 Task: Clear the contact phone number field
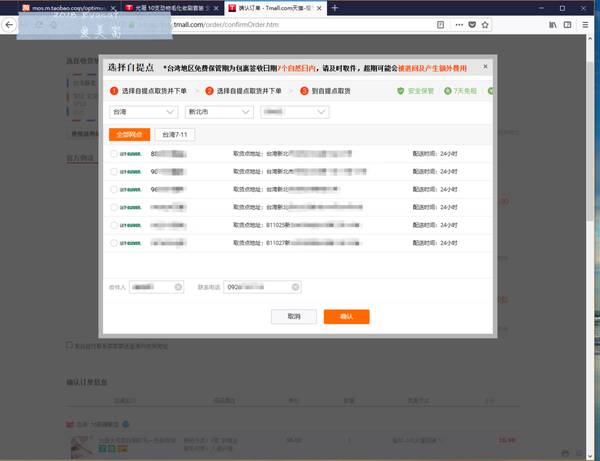pyautogui.click(x=295, y=287)
